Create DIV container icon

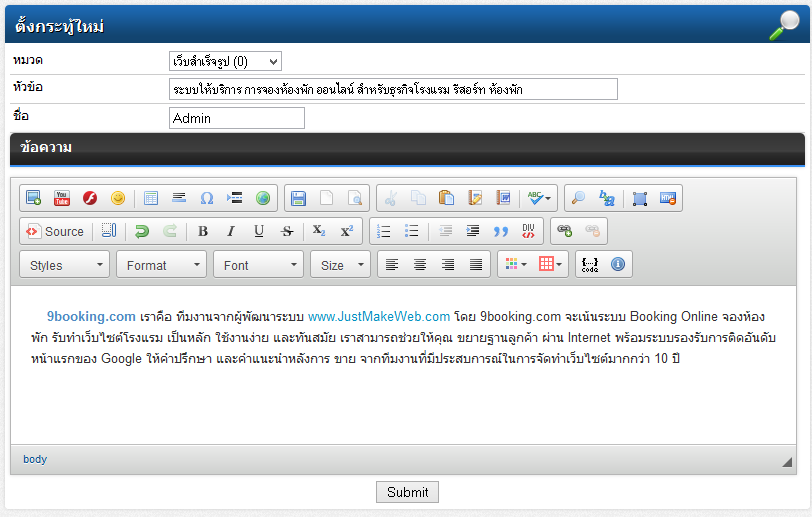click(528, 231)
